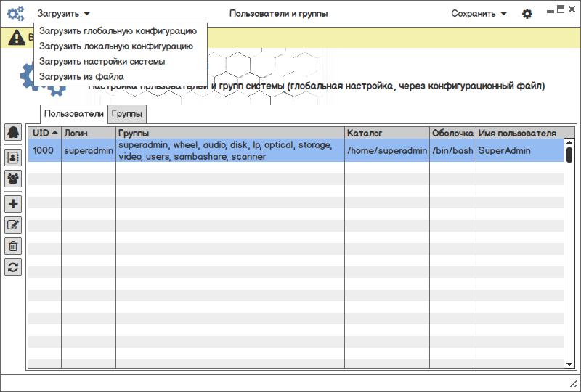Collapse the Загрузить dropdown menu
Viewport: 581px width, 392px height.
coord(64,13)
